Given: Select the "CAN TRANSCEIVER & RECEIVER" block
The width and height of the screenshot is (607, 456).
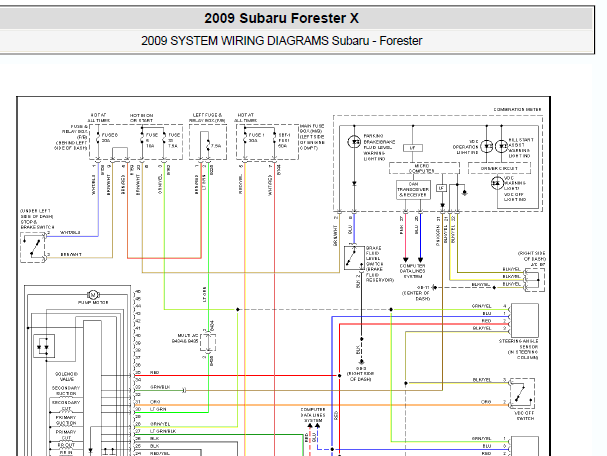Looking at the screenshot, I should coord(413,190).
